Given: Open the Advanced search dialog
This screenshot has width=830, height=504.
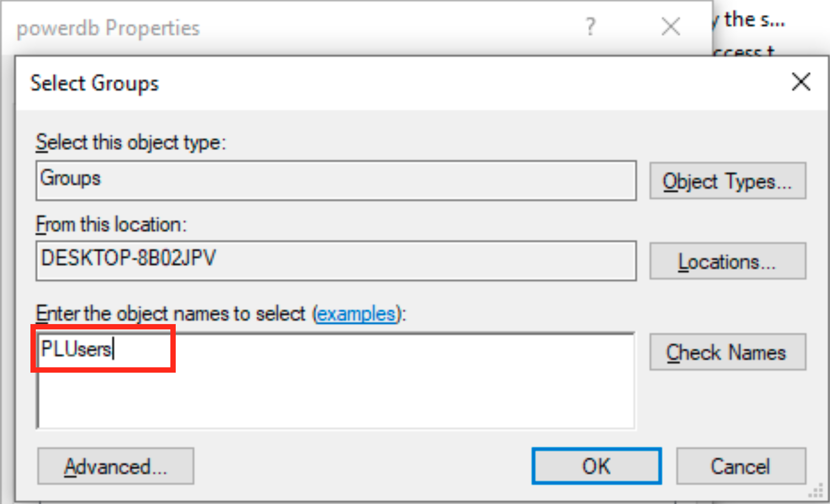Looking at the screenshot, I should 115,466.
